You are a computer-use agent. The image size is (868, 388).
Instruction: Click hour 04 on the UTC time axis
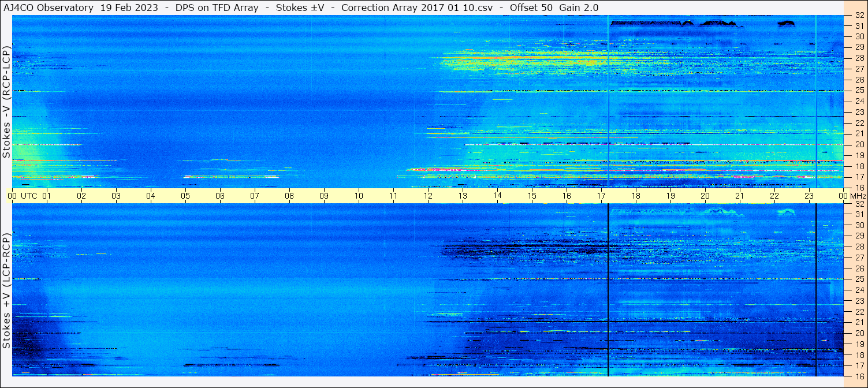tap(151, 196)
